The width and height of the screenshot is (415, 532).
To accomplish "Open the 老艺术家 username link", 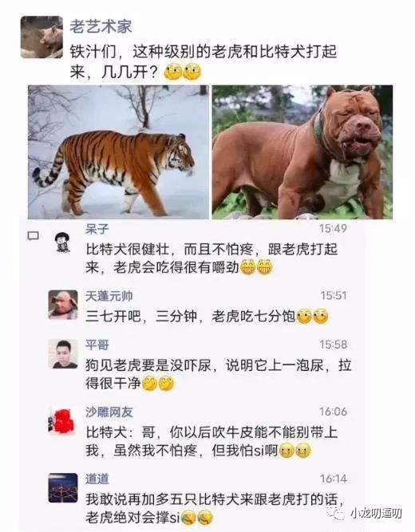I will (x=101, y=26).
